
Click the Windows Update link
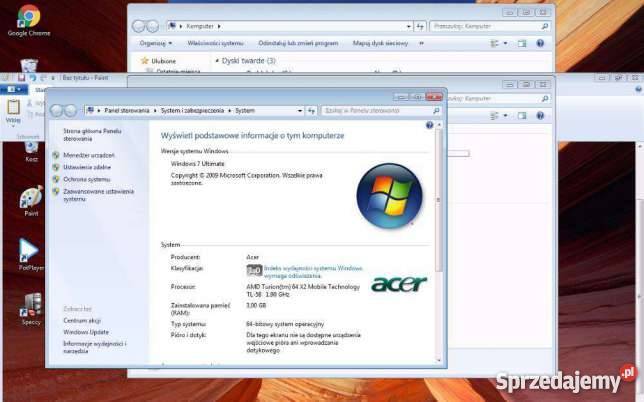tap(86, 332)
